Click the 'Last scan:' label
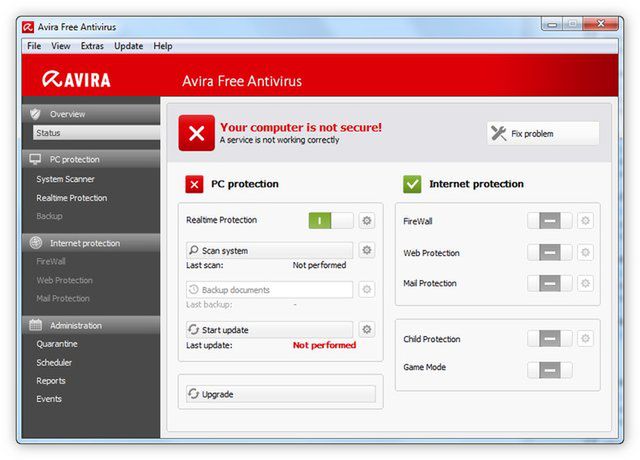 pos(205,265)
